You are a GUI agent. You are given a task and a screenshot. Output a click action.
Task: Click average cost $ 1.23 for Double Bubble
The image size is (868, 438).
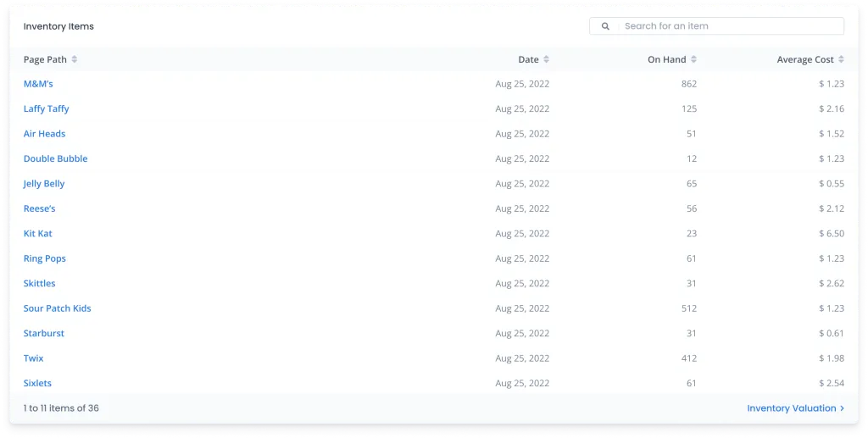point(832,158)
